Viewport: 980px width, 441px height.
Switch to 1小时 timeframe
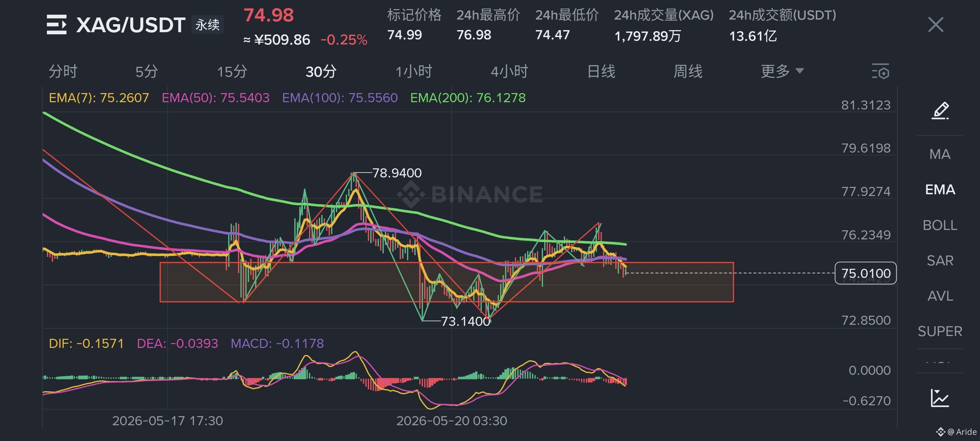414,71
